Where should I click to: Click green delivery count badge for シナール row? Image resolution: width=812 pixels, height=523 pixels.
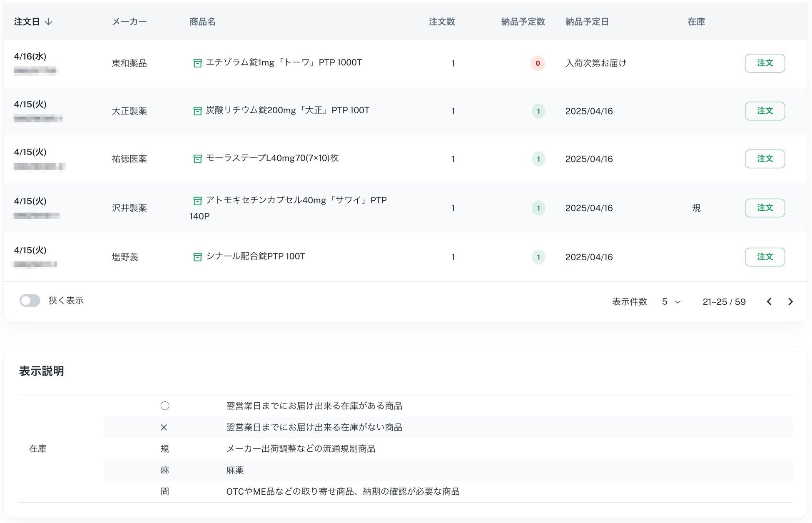(538, 257)
